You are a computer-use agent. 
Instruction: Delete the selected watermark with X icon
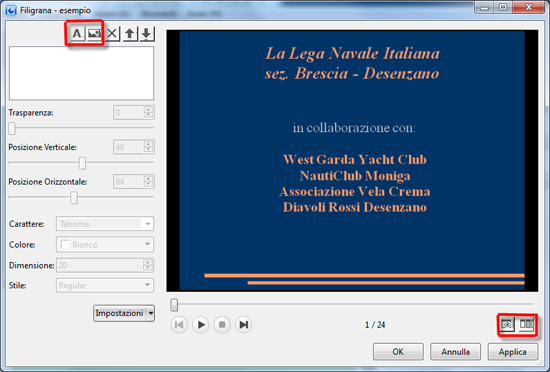(112, 34)
